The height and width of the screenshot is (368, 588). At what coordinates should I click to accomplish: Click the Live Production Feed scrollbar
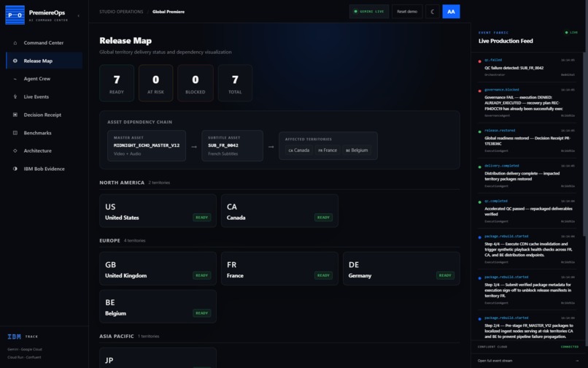584,145
